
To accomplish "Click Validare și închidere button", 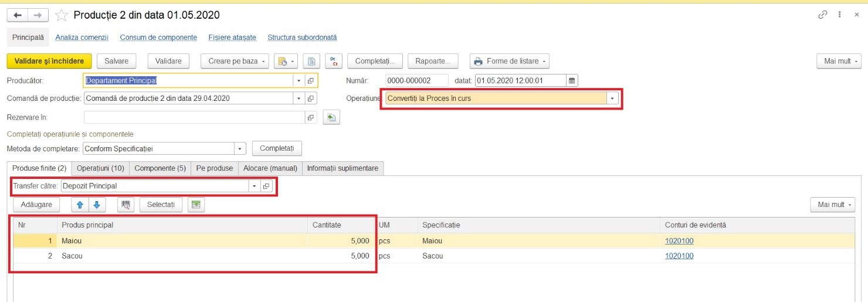I will click(x=49, y=61).
